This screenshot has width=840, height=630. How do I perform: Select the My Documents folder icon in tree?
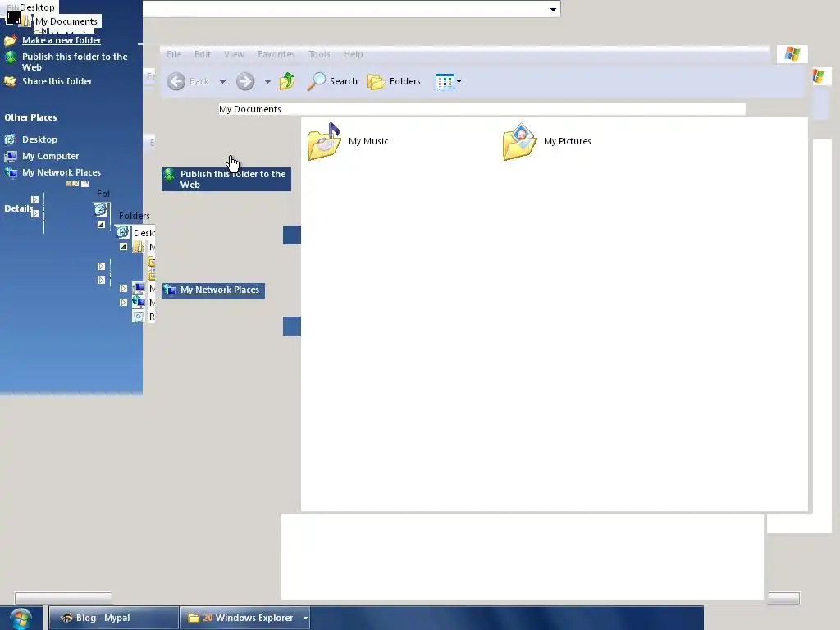pyautogui.click(x=138, y=247)
